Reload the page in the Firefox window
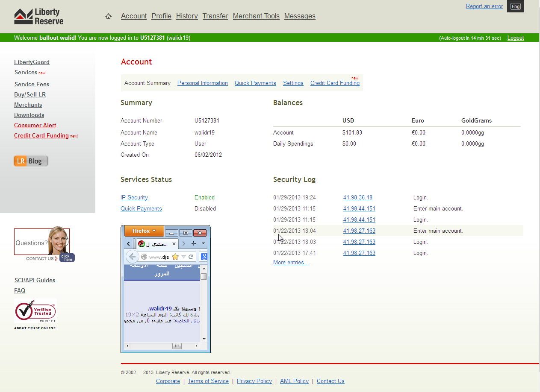This screenshot has width=540, height=392. pos(191,257)
